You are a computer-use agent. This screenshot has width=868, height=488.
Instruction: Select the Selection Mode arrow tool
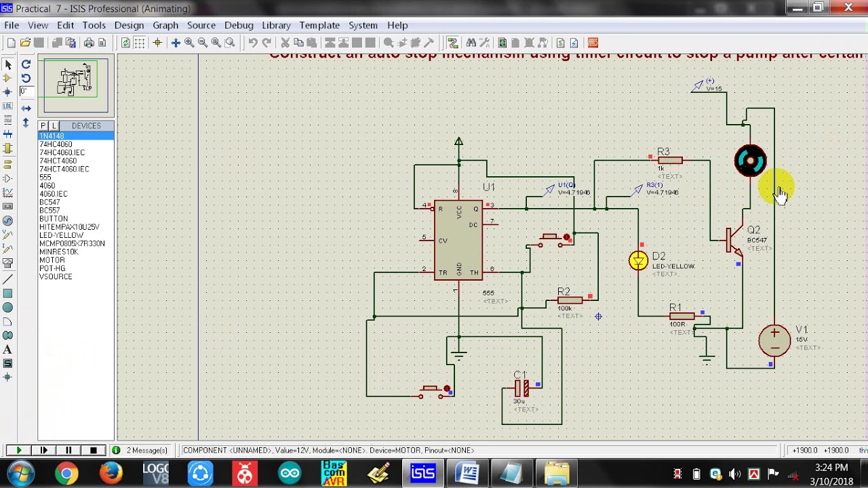point(8,64)
